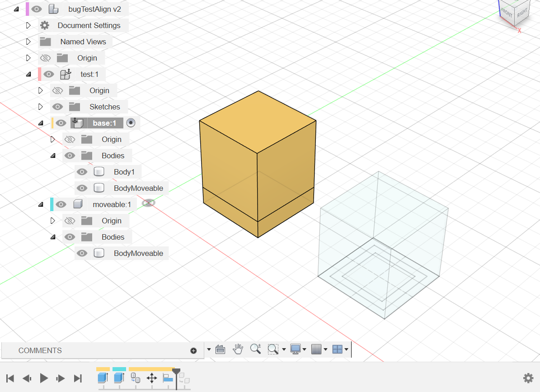The width and height of the screenshot is (540, 392).
Task: Click the first Extrude feature in the timeline
Action: (x=103, y=378)
